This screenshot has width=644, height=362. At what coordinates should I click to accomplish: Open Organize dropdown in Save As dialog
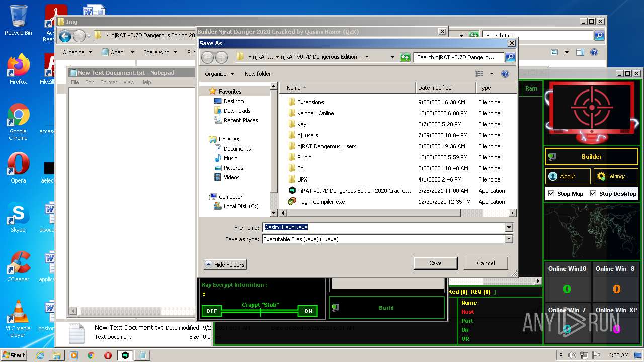click(x=219, y=74)
